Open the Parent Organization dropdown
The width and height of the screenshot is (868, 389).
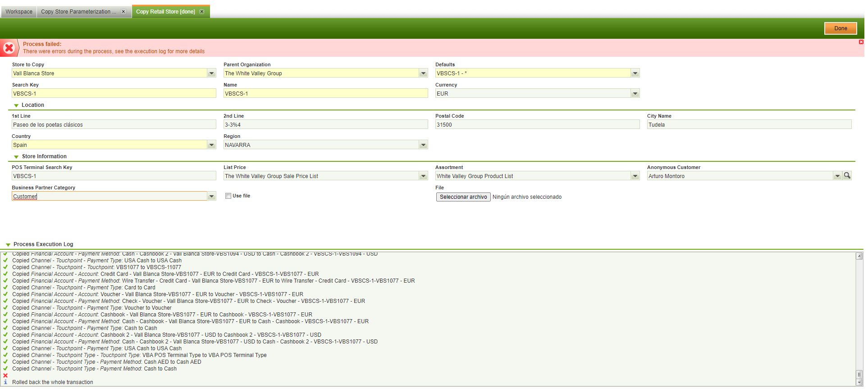(423, 73)
